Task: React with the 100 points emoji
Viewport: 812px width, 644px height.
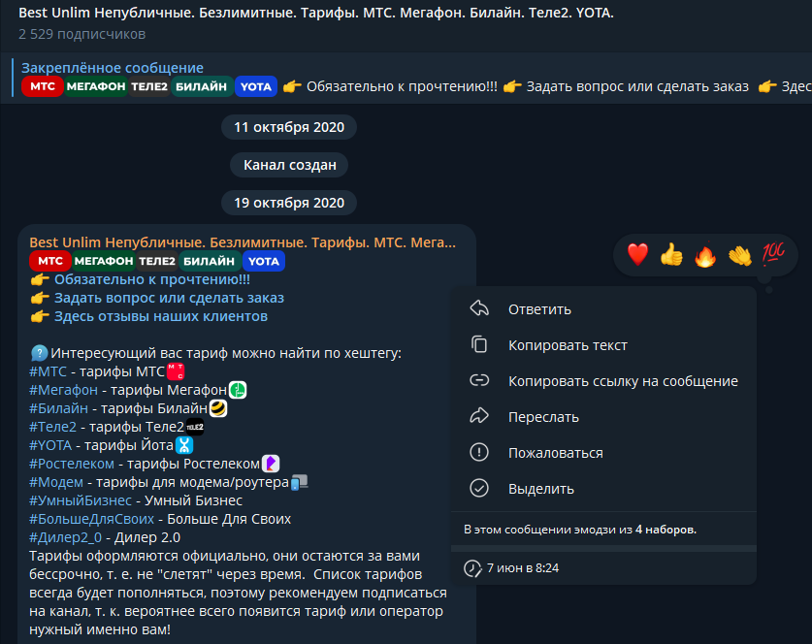Action: coord(773,254)
